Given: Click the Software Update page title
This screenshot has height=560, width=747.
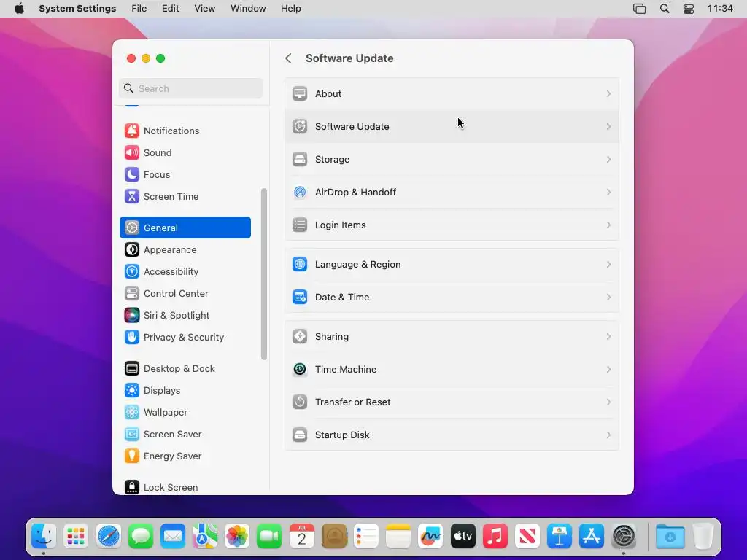Looking at the screenshot, I should point(349,58).
